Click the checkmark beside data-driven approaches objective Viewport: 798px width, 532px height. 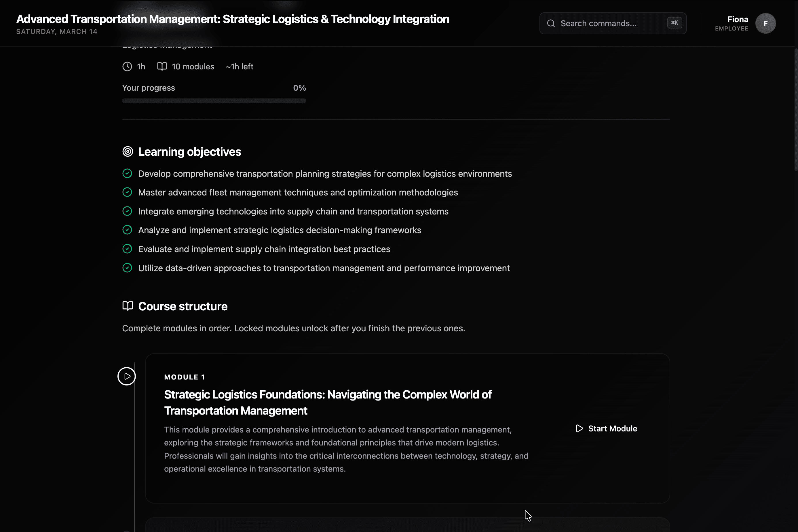click(x=127, y=268)
